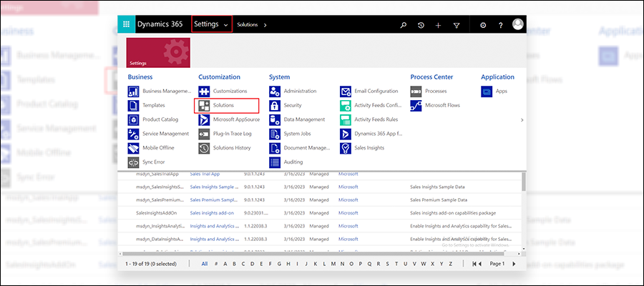Screen dimensions: 644x286
Task: Click the Solutions icon
Action: tap(204, 105)
